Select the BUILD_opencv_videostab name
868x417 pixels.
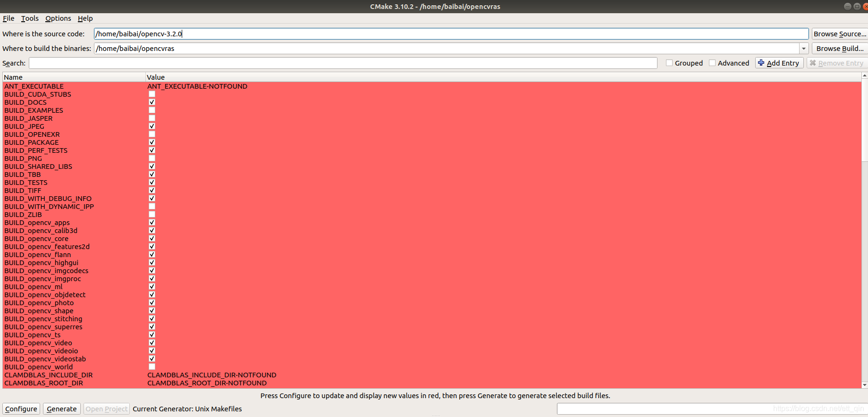(x=45, y=359)
